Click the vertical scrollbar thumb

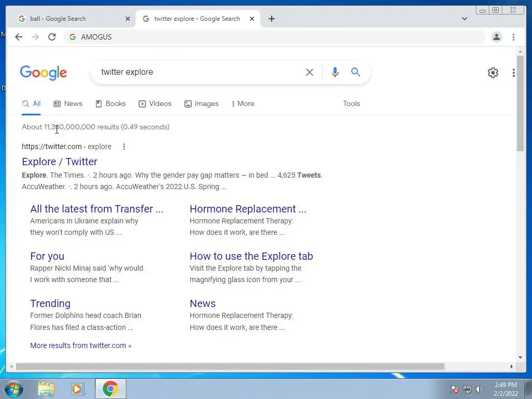tap(520, 103)
